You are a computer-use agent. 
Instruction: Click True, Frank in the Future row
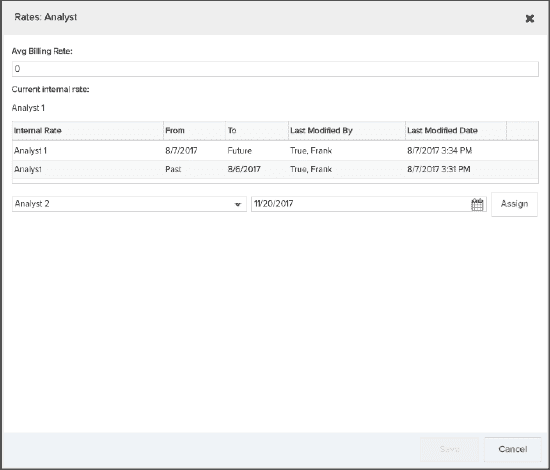pyautogui.click(x=311, y=151)
